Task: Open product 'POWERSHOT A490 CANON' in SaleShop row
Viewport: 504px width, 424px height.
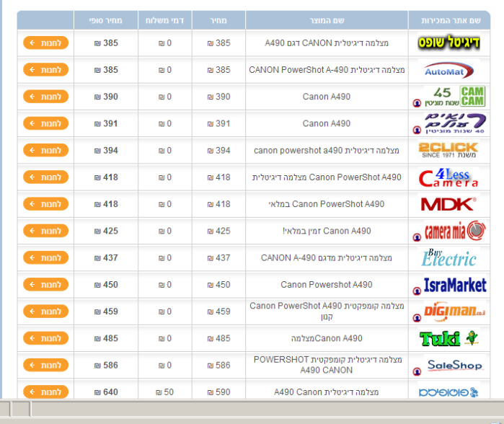Action: click(327, 365)
